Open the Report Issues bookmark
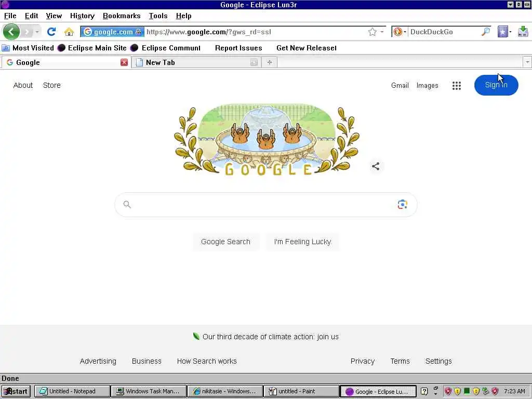This screenshot has height=399, width=532. point(238,48)
